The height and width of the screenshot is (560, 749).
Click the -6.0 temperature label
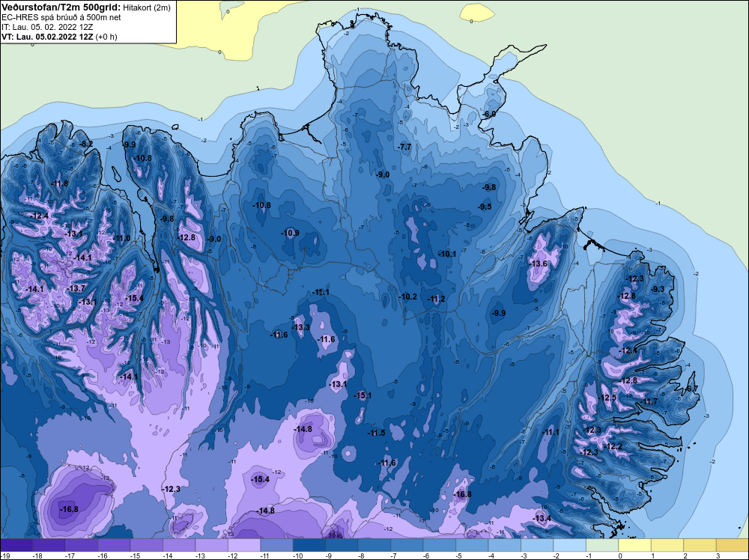point(488,114)
